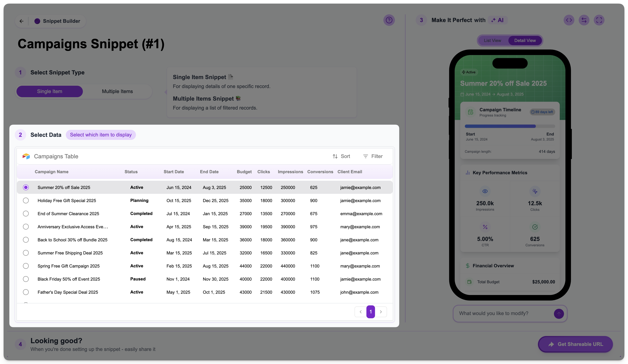
Task: Send the modification prompt with the arrow button
Action: pyautogui.click(x=558, y=313)
